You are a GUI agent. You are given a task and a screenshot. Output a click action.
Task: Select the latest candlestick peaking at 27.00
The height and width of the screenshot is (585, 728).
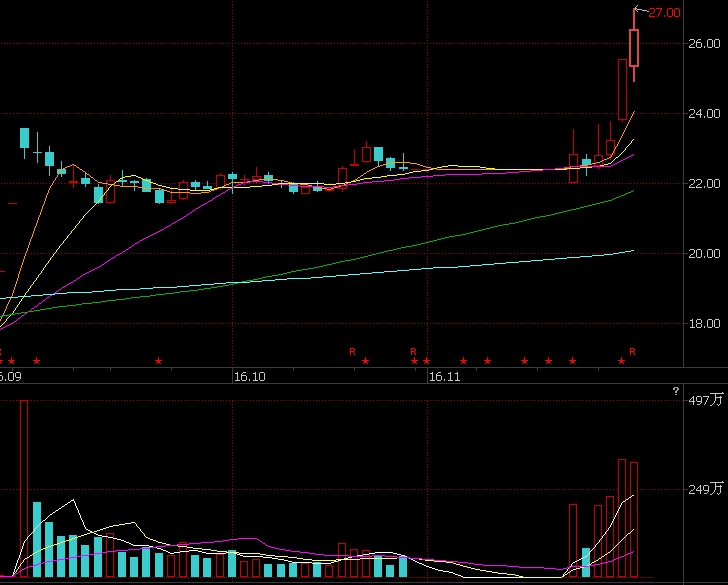pyautogui.click(x=634, y=46)
